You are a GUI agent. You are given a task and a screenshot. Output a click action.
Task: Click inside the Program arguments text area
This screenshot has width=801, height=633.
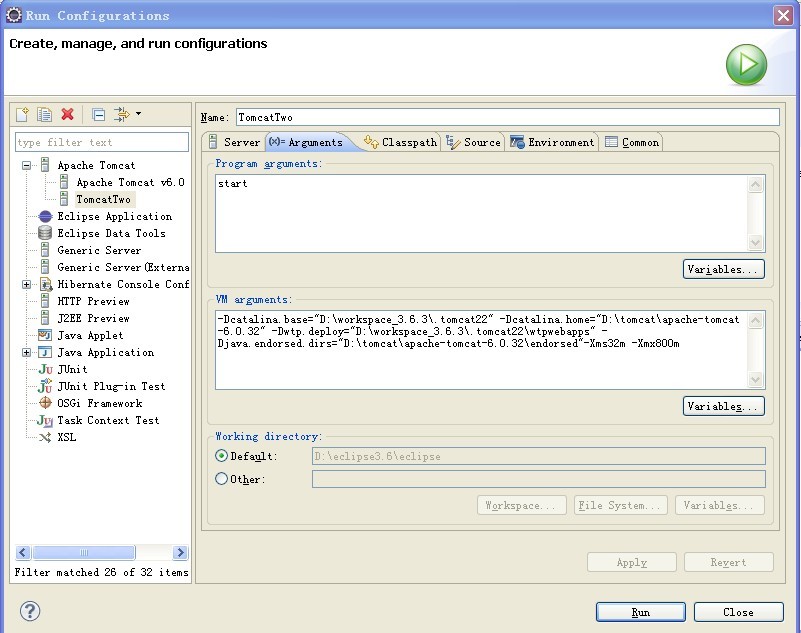481,214
